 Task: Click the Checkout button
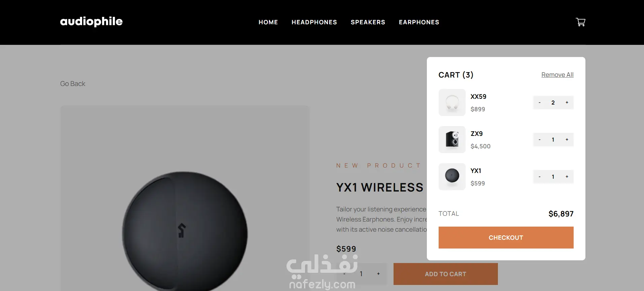coord(506,238)
